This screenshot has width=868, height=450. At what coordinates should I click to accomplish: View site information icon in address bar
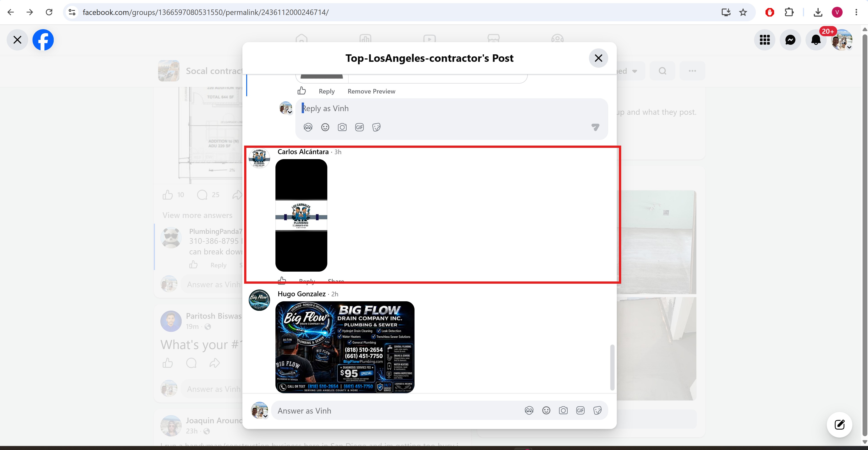click(72, 12)
